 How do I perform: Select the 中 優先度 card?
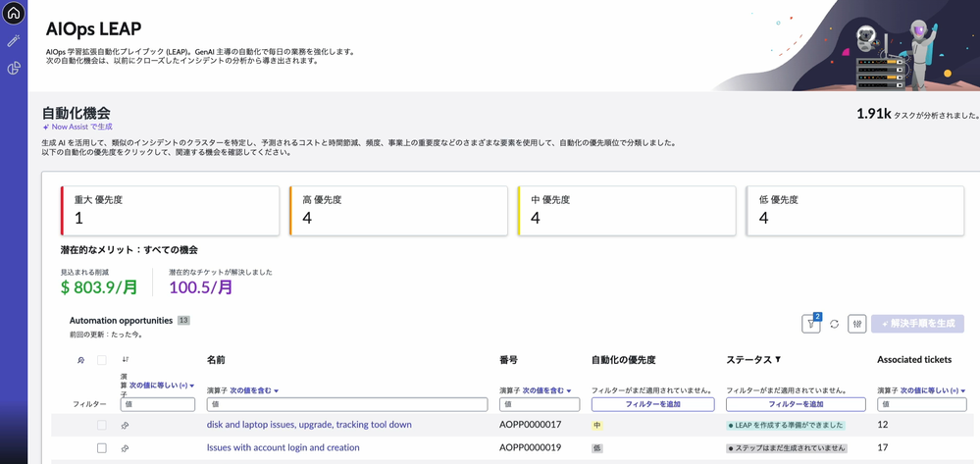click(627, 211)
